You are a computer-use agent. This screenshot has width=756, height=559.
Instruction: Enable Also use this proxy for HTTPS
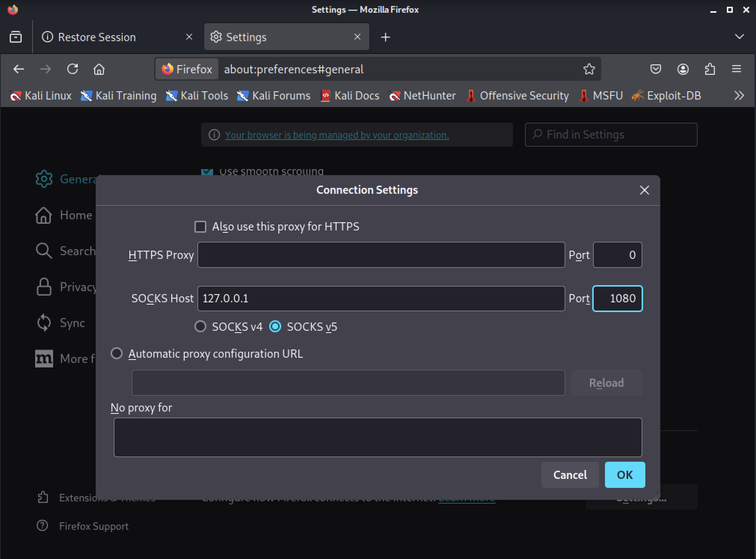pos(200,227)
